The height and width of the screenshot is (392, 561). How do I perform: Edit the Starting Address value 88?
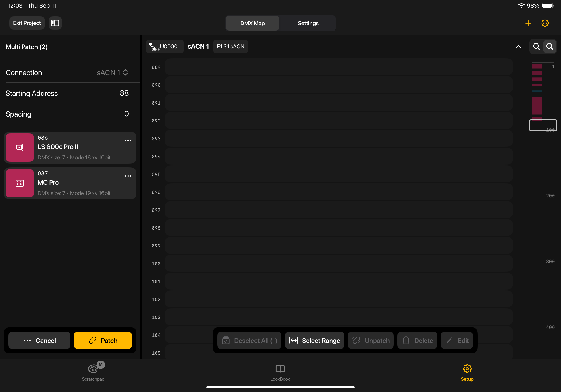click(x=124, y=93)
